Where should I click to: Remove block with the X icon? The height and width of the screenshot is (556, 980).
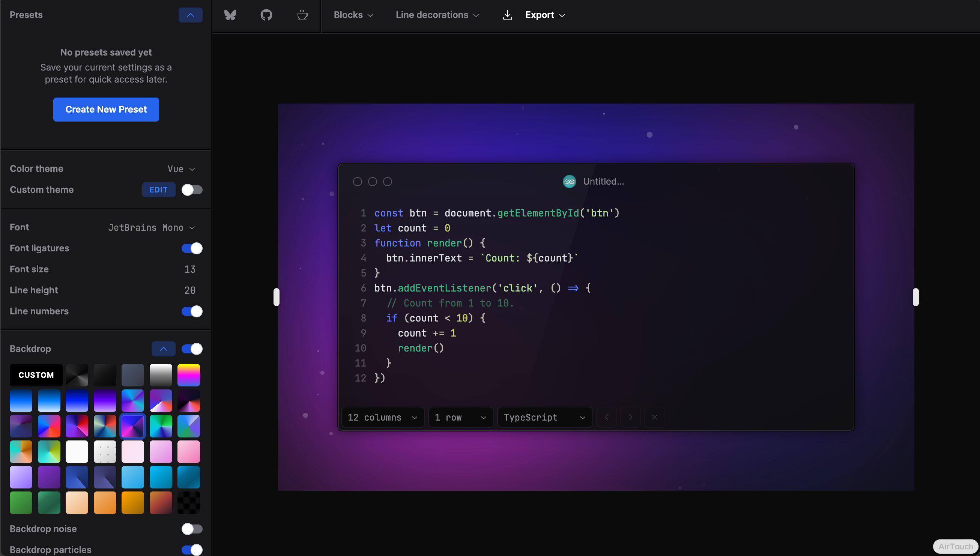click(655, 417)
